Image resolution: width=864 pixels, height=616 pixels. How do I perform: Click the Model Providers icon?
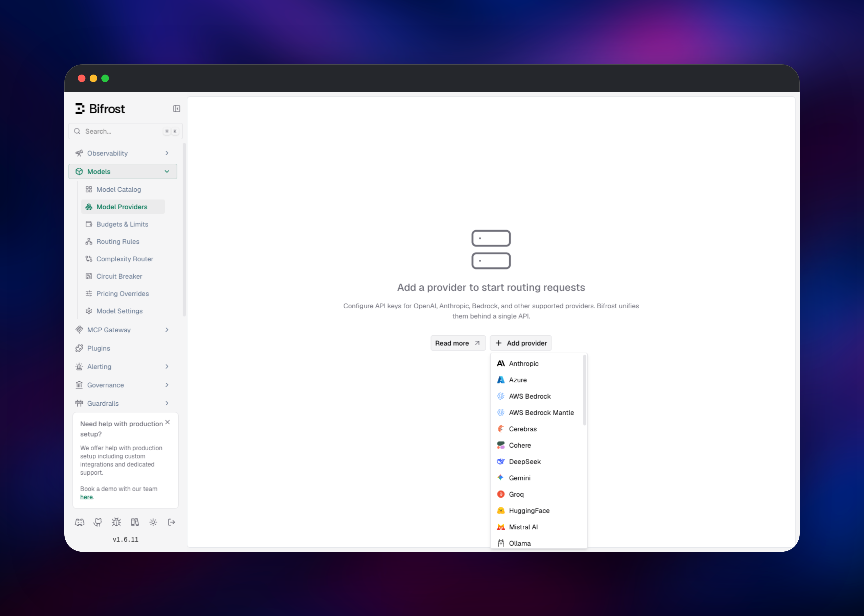89,207
